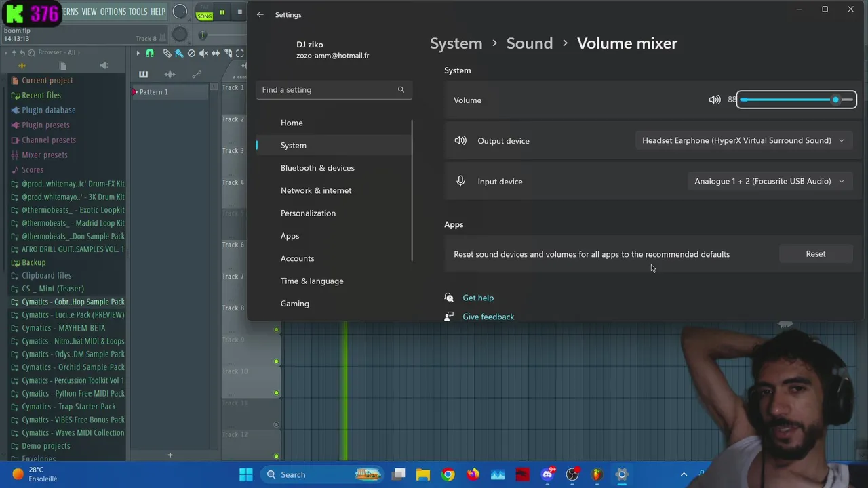The image size is (868, 488).
Task: Open Home in Settings sidebar
Action: tap(292, 123)
